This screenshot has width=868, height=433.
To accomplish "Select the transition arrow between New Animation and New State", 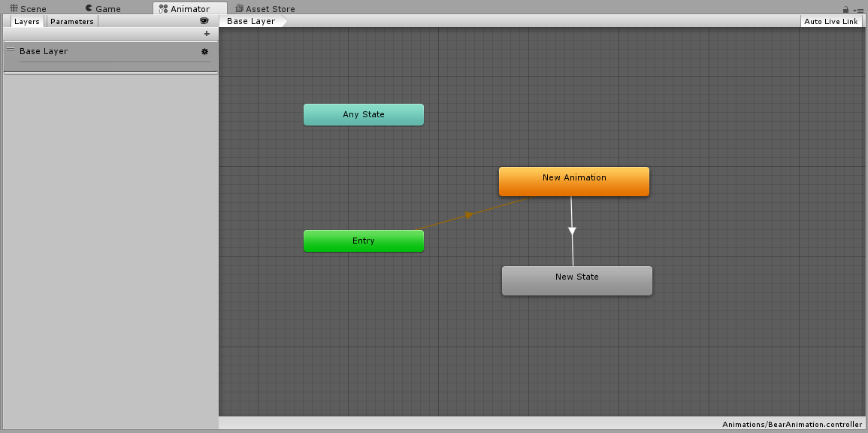I will tap(572, 231).
